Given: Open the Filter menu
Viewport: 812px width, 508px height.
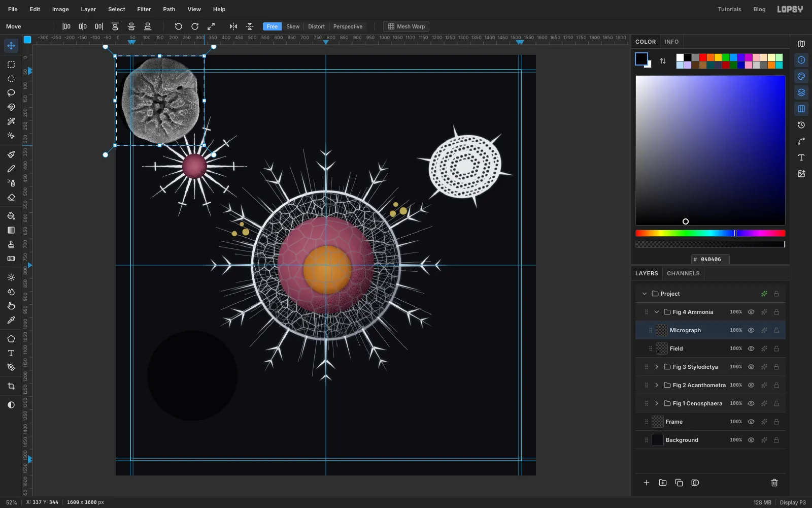Looking at the screenshot, I should coord(144,9).
